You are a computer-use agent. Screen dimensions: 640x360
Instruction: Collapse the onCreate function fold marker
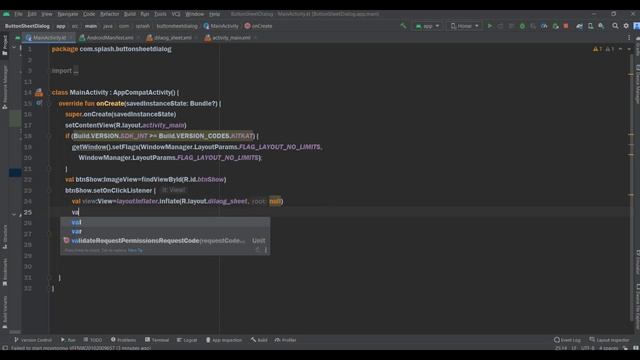pos(49,104)
